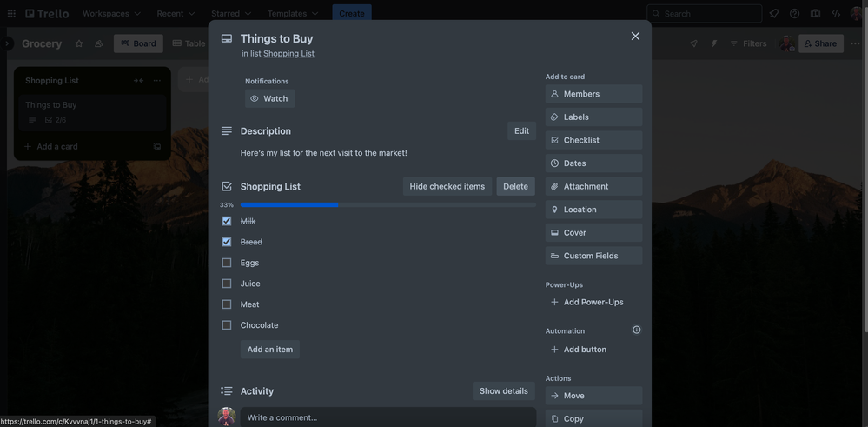Click the briefcase icon in top bar
The image size is (868, 427).
pyautogui.click(x=815, y=13)
